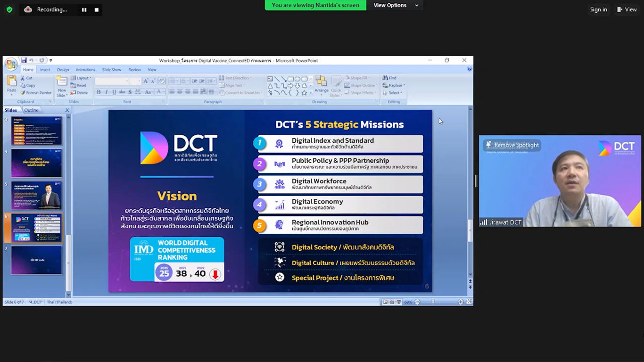This screenshot has height=362, width=644.
Task: Click the zoom out minus button
Action: click(x=417, y=302)
